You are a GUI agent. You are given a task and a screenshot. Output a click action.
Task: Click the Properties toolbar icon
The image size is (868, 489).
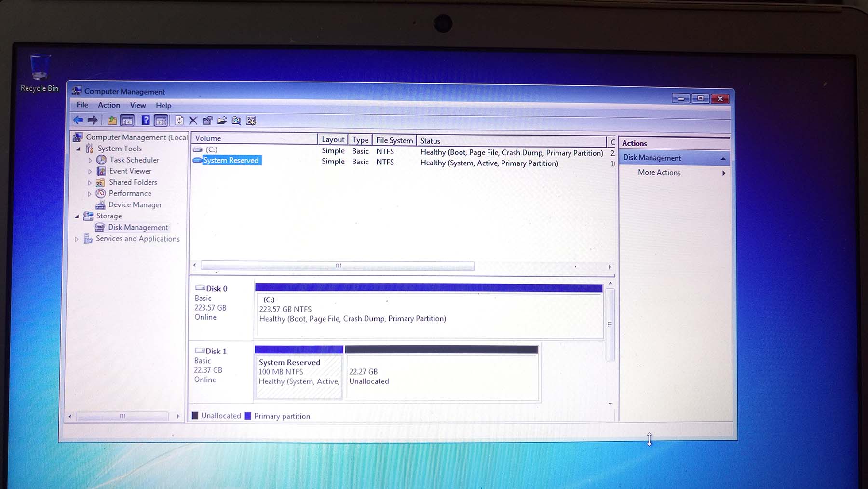[x=207, y=121]
